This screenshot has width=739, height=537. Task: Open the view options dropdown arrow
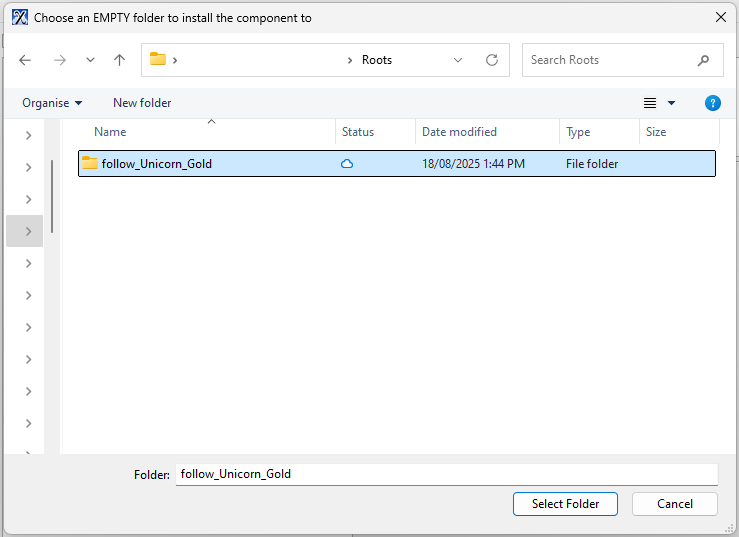coord(671,103)
